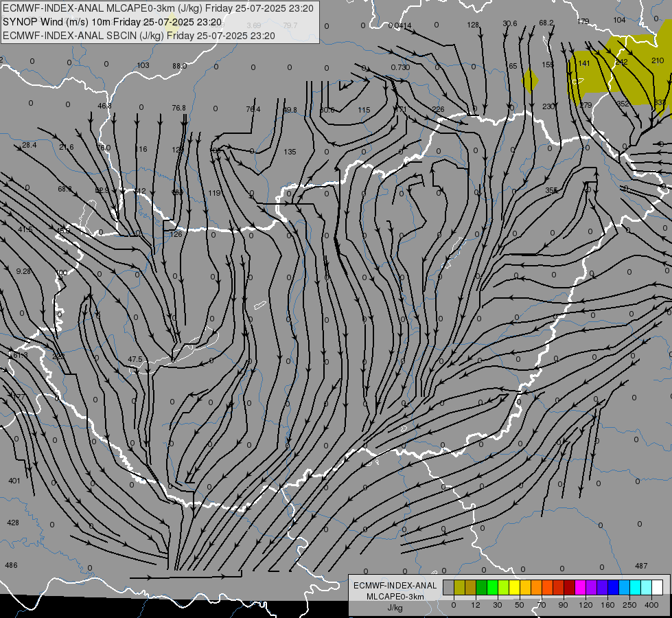Click legend scale value 90
The image size is (672, 618).
point(563,605)
